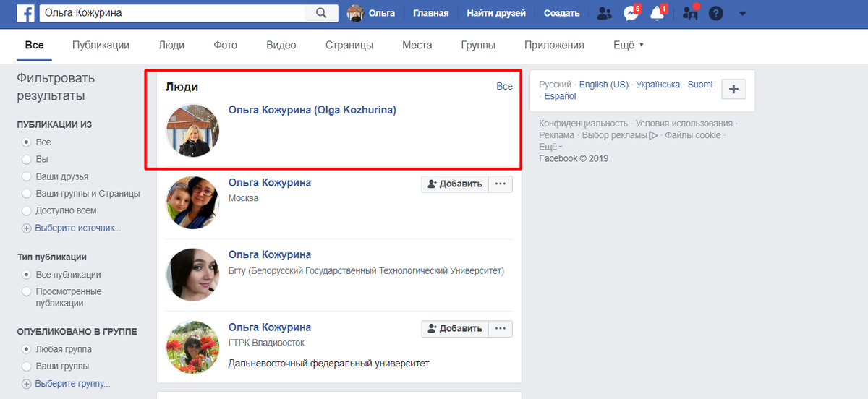The height and width of the screenshot is (399, 868).
Task: Open Условия использования footer link
Action: coord(684,124)
